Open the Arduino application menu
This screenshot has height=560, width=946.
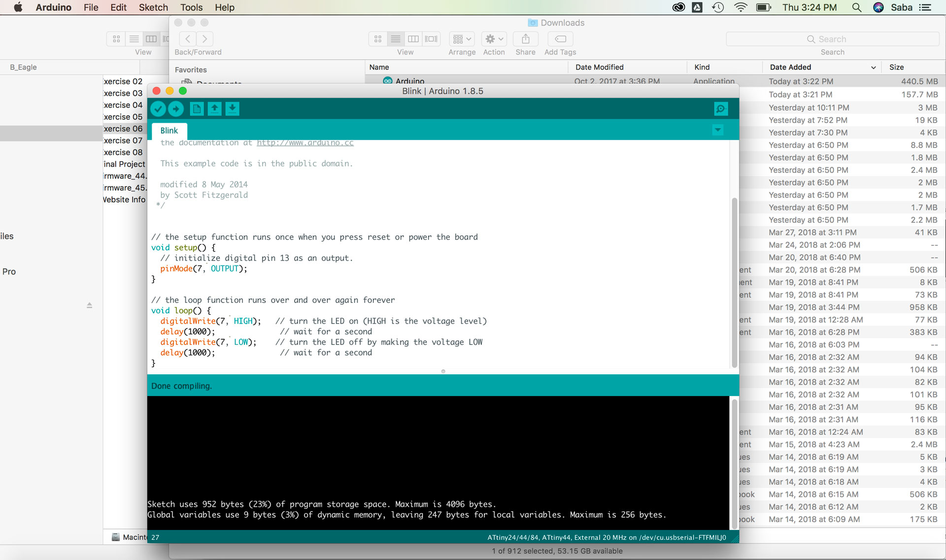[x=53, y=7]
